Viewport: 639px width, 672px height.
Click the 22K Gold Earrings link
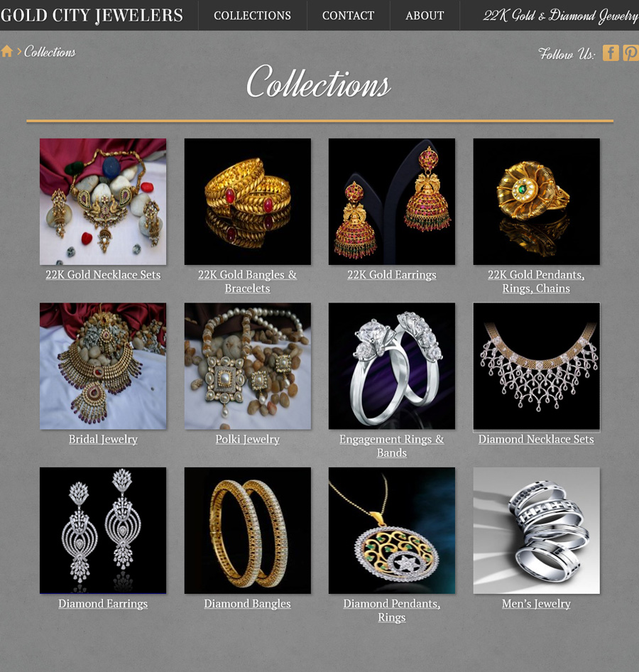tap(391, 275)
